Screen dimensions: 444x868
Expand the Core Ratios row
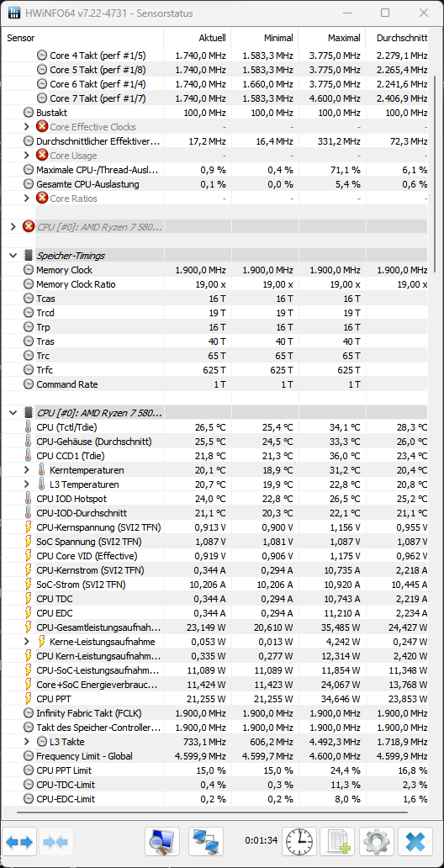[27, 198]
